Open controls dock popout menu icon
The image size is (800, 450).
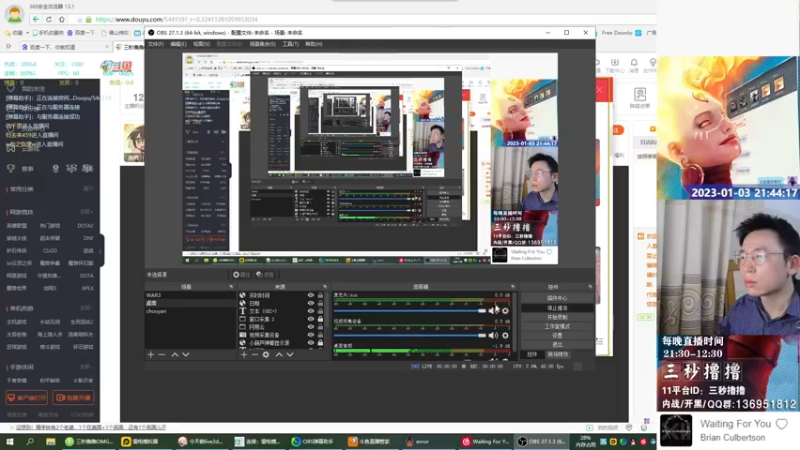point(590,287)
